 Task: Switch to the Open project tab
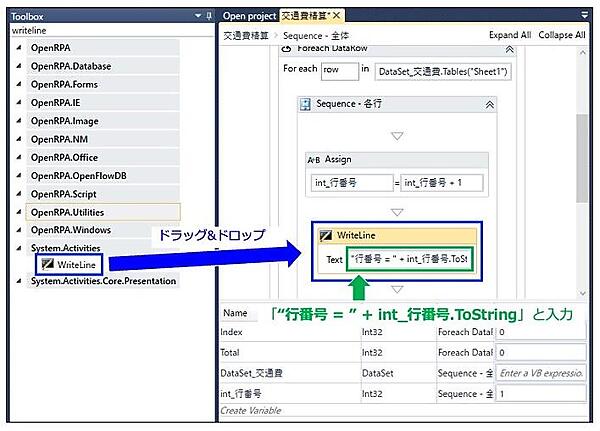(249, 16)
